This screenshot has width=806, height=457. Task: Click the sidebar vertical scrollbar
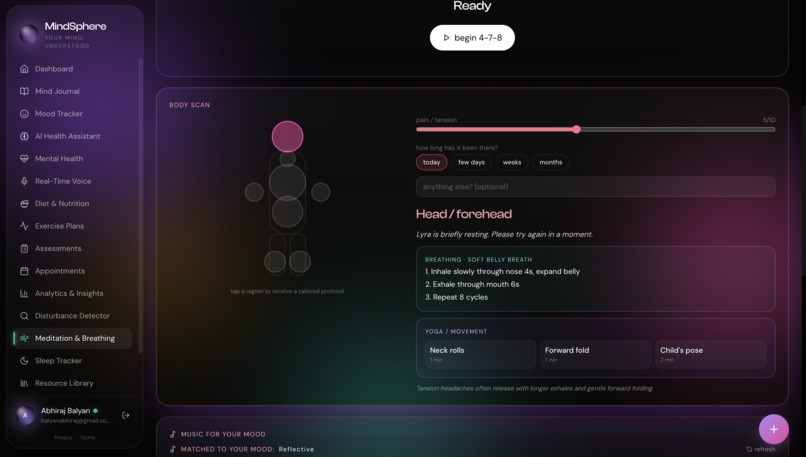click(140, 206)
